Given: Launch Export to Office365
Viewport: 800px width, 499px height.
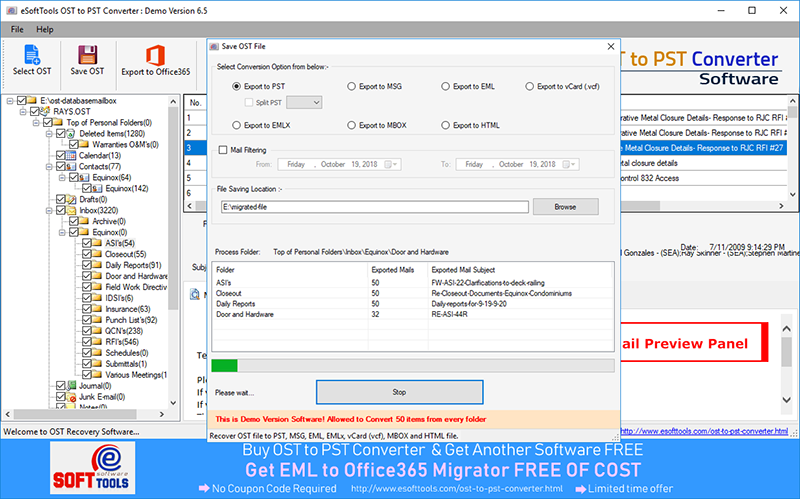Looking at the screenshot, I should tap(156, 60).
